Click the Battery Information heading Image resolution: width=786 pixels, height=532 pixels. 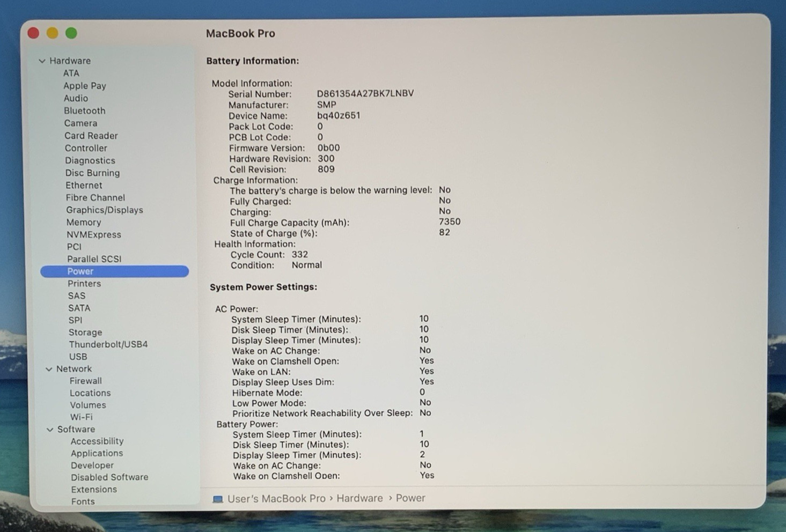point(252,61)
